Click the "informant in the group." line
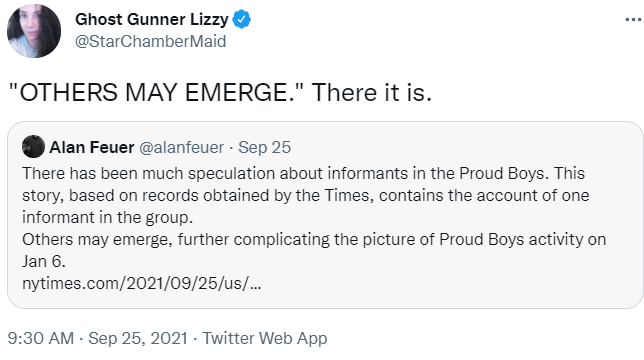The width and height of the screenshot is (644, 360). [108, 217]
